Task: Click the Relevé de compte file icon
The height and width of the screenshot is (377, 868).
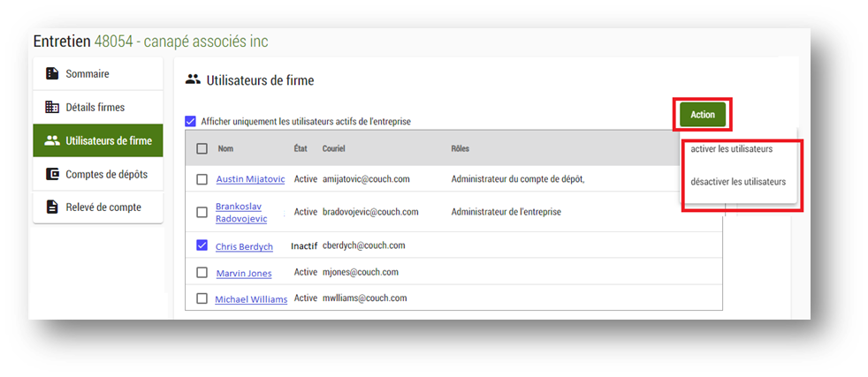Action: click(52, 207)
